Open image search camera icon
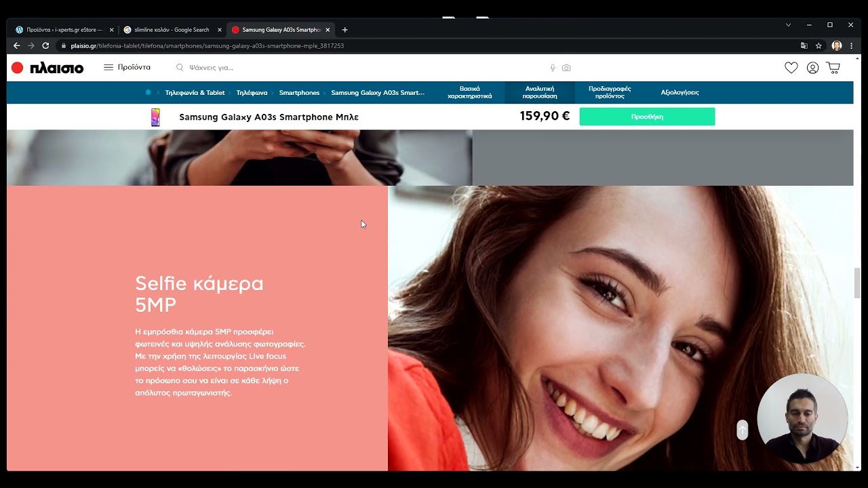The width and height of the screenshot is (868, 488). pos(566,68)
